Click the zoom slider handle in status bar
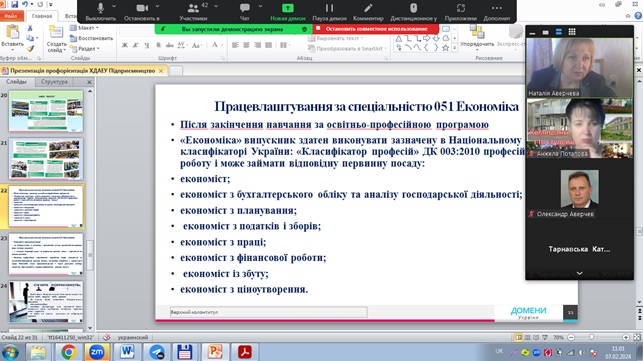 [x=591, y=337]
